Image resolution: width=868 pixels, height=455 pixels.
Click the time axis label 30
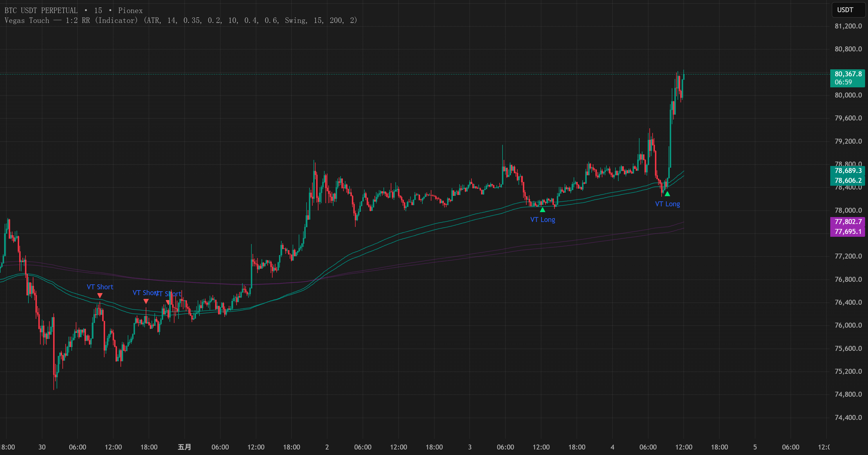42,447
